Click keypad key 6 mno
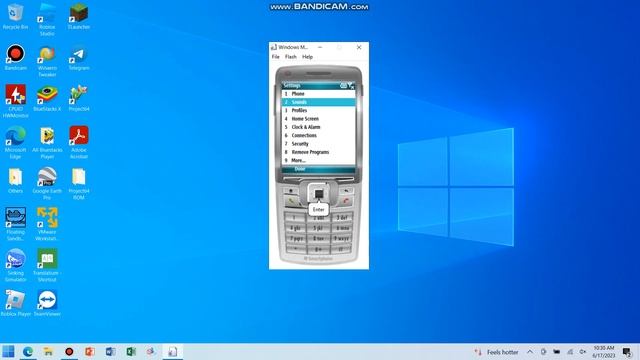The height and width of the screenshot is (360, 640). pyautogui.click(x=342, y=228)
